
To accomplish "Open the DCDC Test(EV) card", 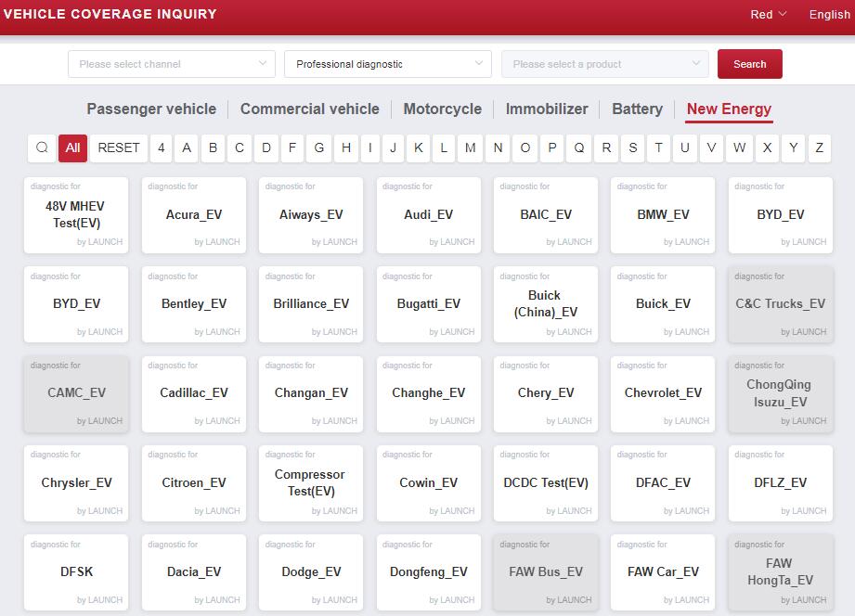I will (546, 483).
